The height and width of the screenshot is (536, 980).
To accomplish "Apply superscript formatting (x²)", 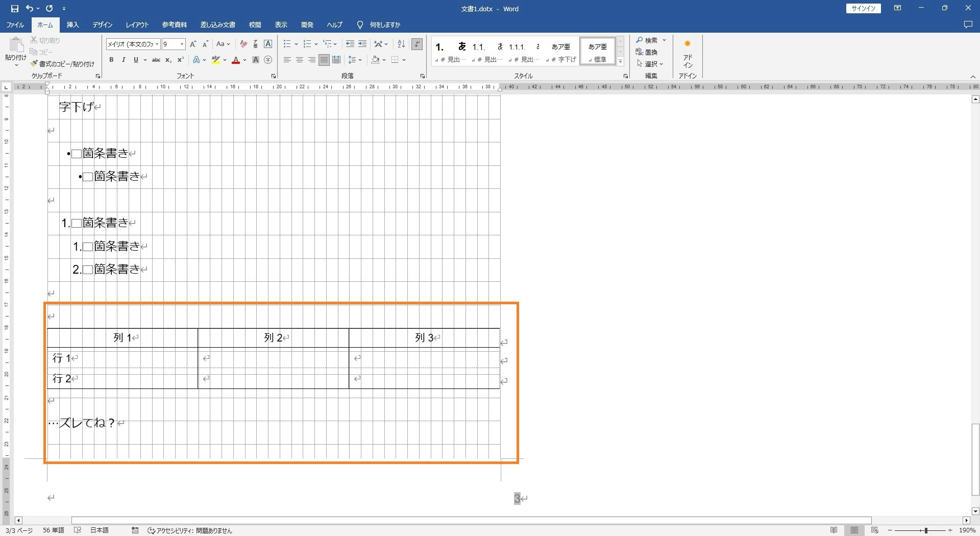I will click(x=180, y=60).
